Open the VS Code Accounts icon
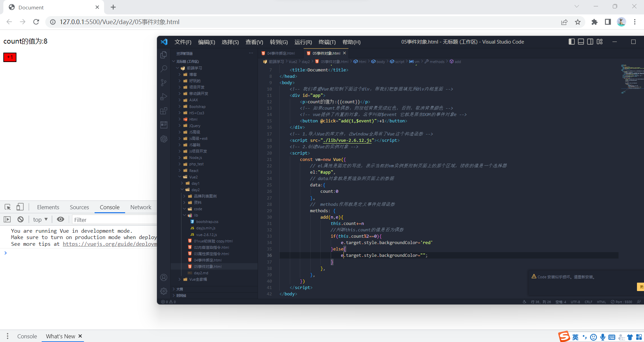The height and width of the screenshot is (342, 644). [x=164, y=278]
